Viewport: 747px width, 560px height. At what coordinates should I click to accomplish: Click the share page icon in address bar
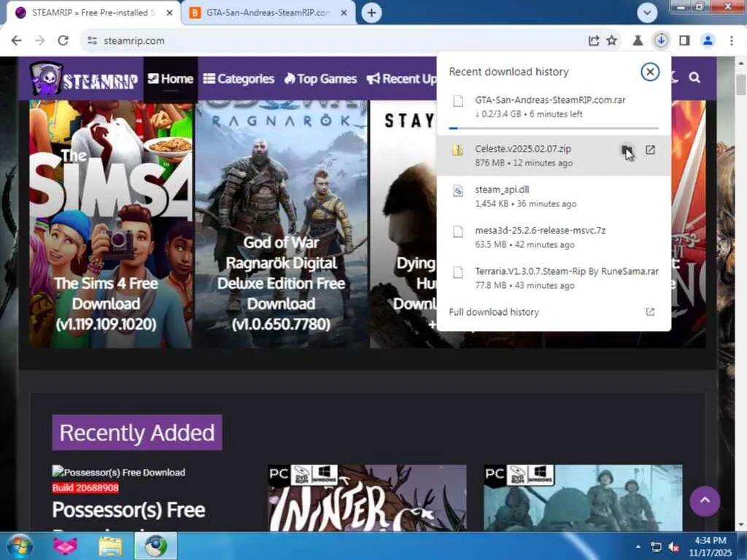click(x=594, y=41)
